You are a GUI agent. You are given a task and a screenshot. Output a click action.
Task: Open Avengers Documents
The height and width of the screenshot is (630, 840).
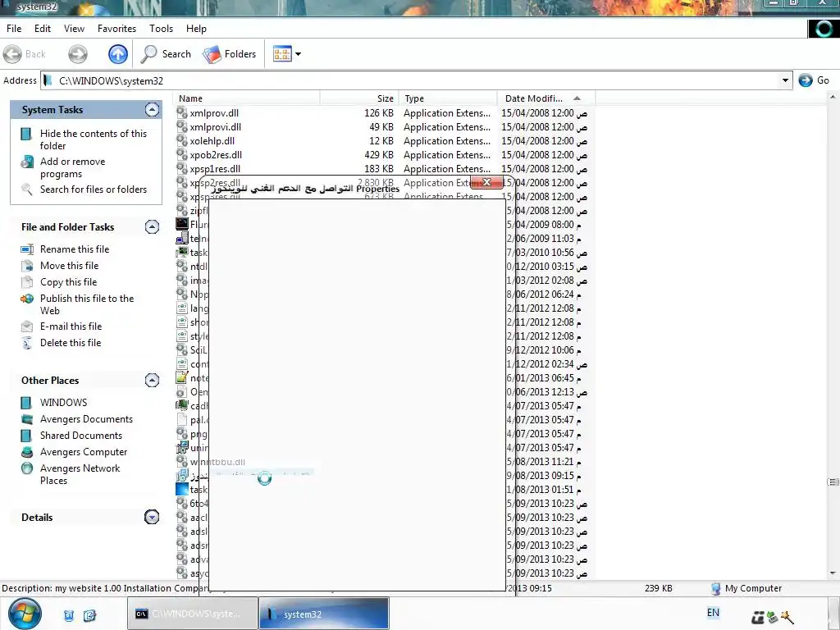(86, 419)
